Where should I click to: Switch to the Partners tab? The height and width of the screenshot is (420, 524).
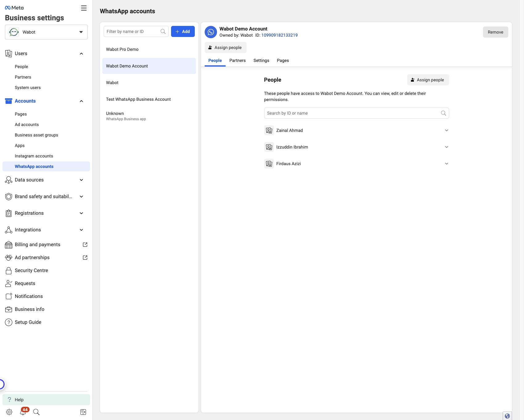[238, 60]
